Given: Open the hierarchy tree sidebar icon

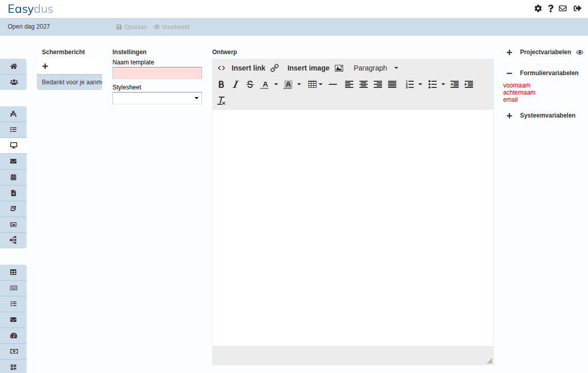Looking at the screenshot, I should click(x=13, y=240).
